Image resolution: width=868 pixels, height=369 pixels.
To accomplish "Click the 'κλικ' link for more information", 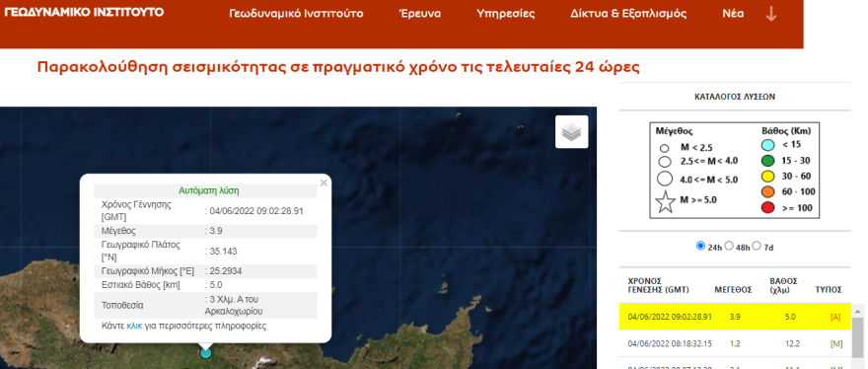I will click(134, 326).
